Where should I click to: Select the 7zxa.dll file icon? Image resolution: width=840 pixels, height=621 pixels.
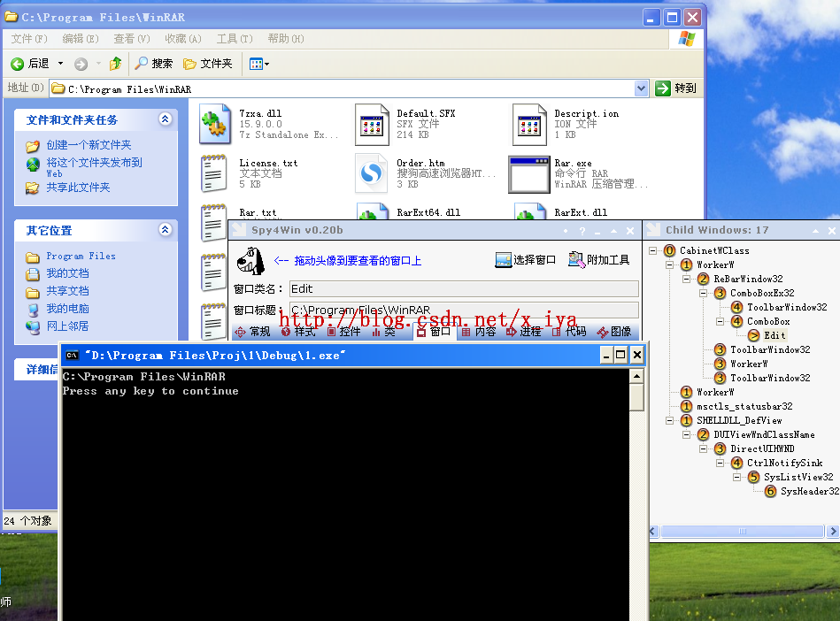click(x=215, y=124)
